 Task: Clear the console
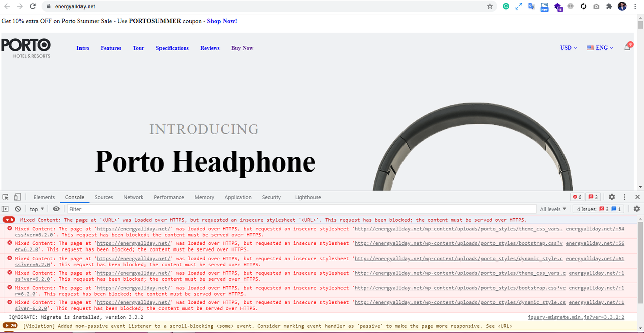(x=18, y=209)
